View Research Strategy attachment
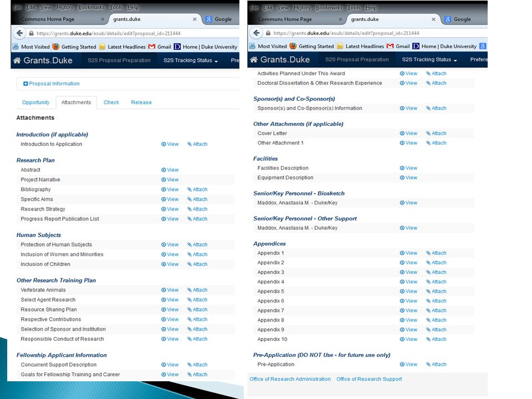Screen dimensions: 532x399 tap(170, 209)
